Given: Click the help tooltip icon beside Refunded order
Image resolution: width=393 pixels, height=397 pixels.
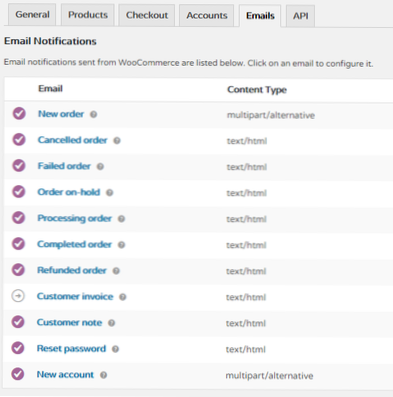Looking at the screenshot, I should click(x=116, y=271).
